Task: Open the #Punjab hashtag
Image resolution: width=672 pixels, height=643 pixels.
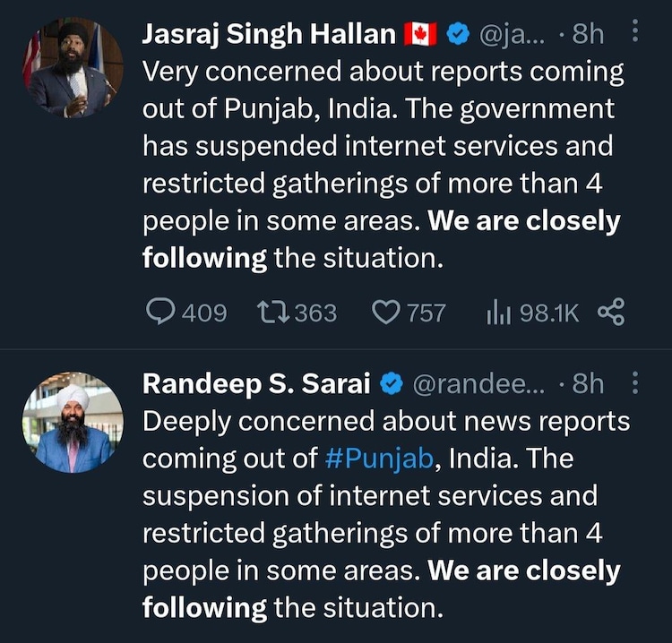Action: 380,458
